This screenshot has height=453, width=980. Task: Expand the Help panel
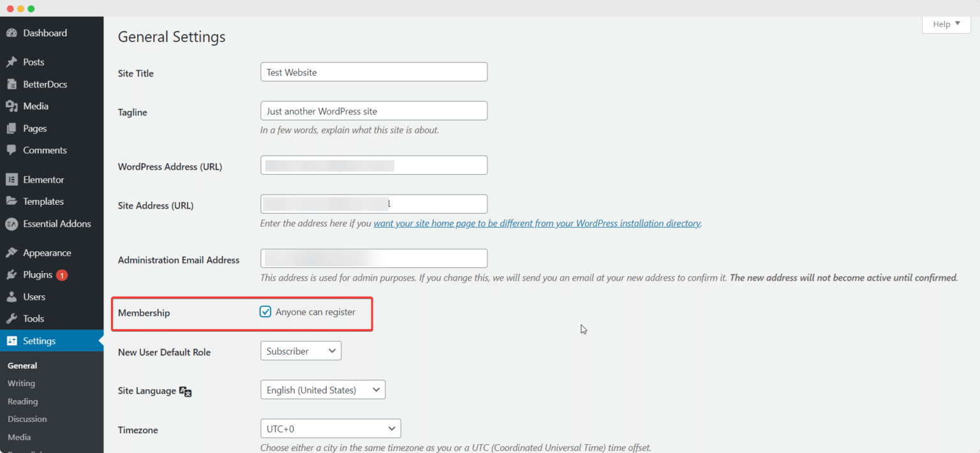click(946, 24)
